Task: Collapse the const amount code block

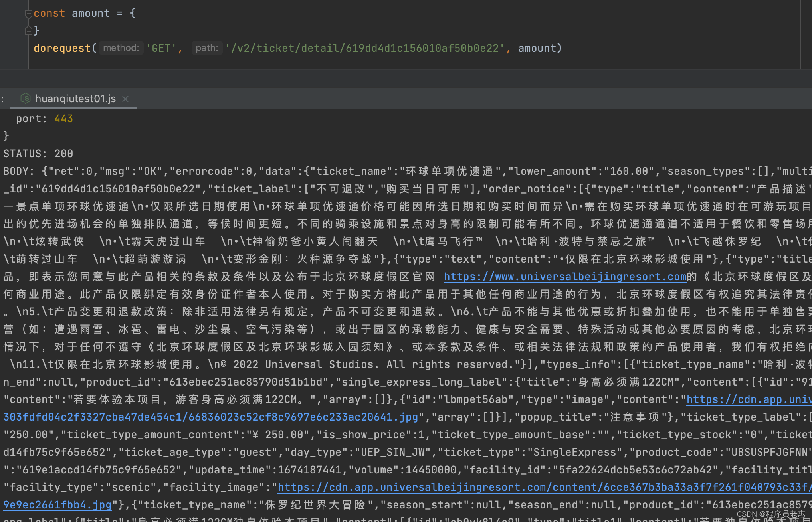Action: (x=28, y=13)
